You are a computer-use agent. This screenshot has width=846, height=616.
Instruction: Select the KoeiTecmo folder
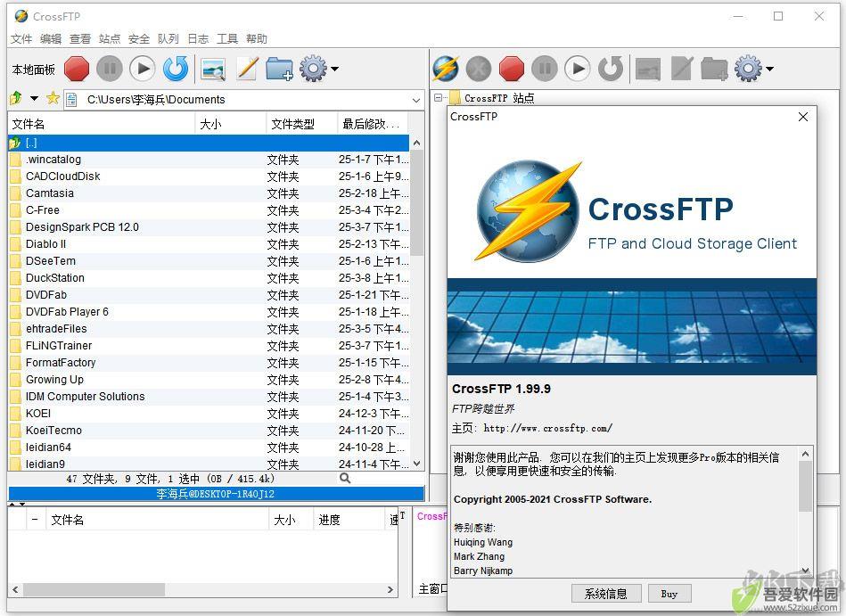point(209,431)
